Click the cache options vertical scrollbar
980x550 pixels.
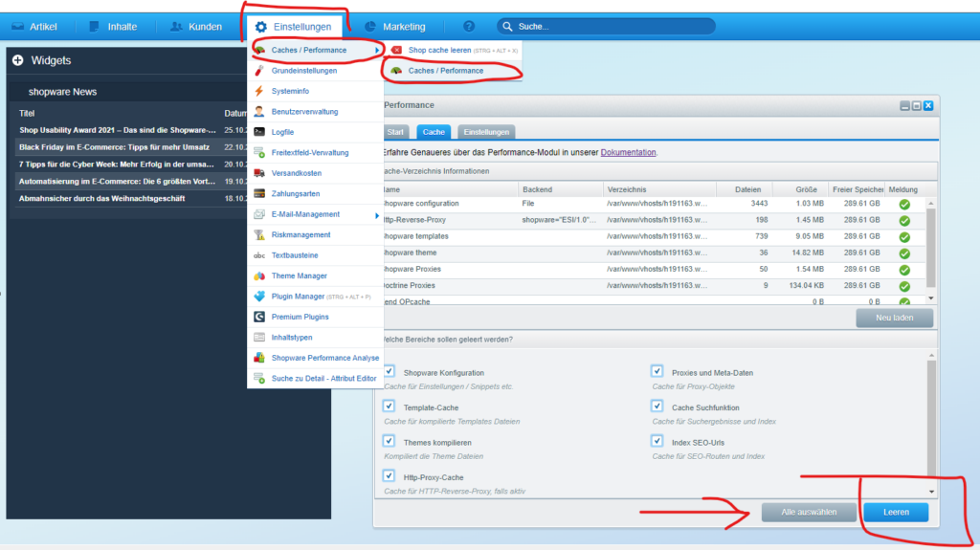coord(932,421)
